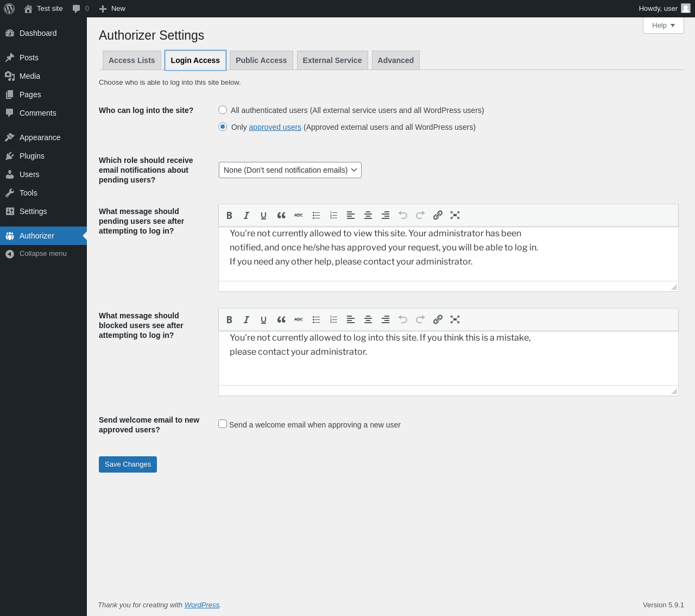Open Appearance in the sidebar

(x=43, y=137)
